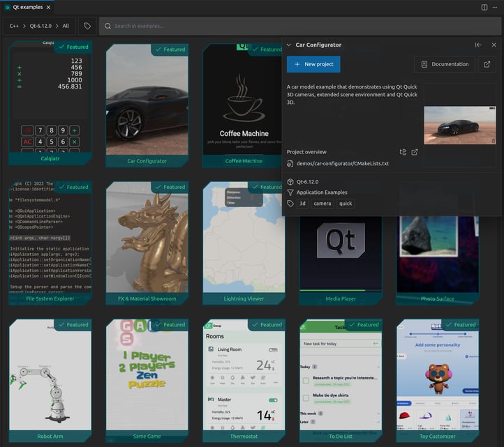Open the Media Player example card

point(341,260)
